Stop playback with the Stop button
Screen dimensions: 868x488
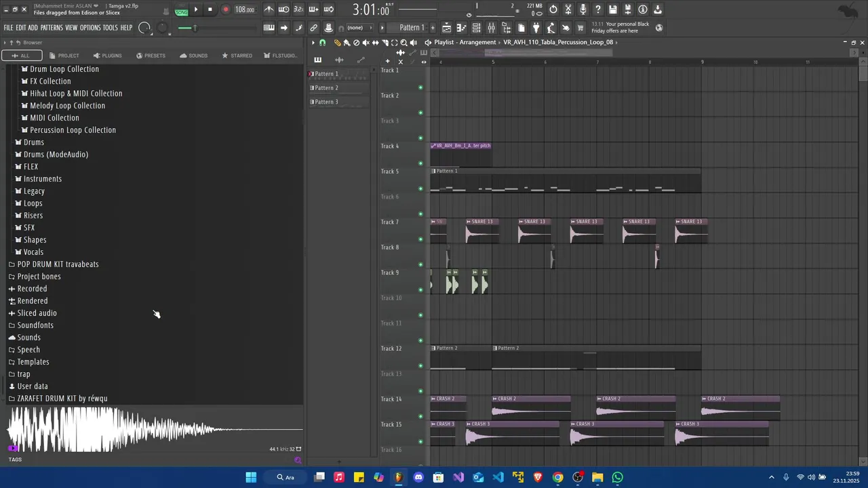click(210, 9)
